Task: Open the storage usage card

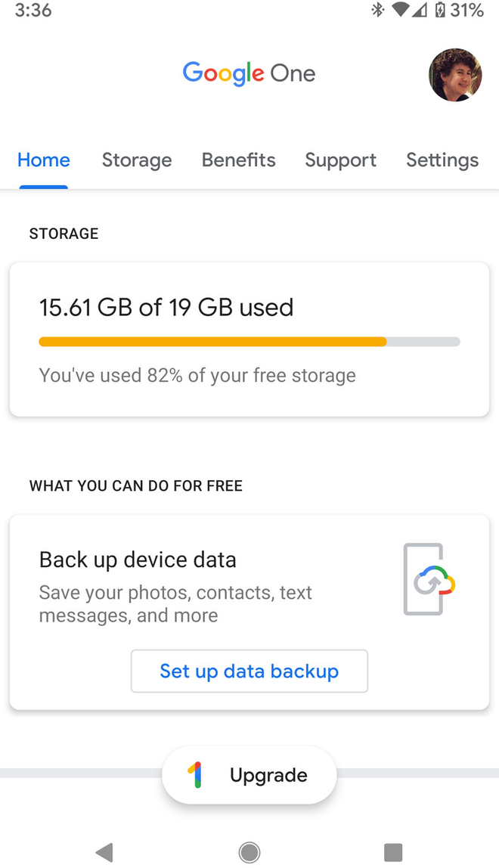Action: tap(249, 339)
